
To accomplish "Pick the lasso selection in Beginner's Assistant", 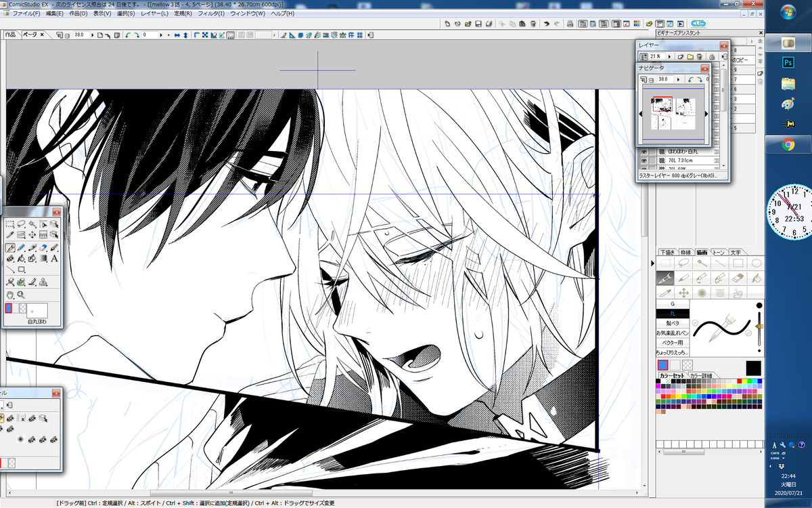I will [x=683, y=263].
